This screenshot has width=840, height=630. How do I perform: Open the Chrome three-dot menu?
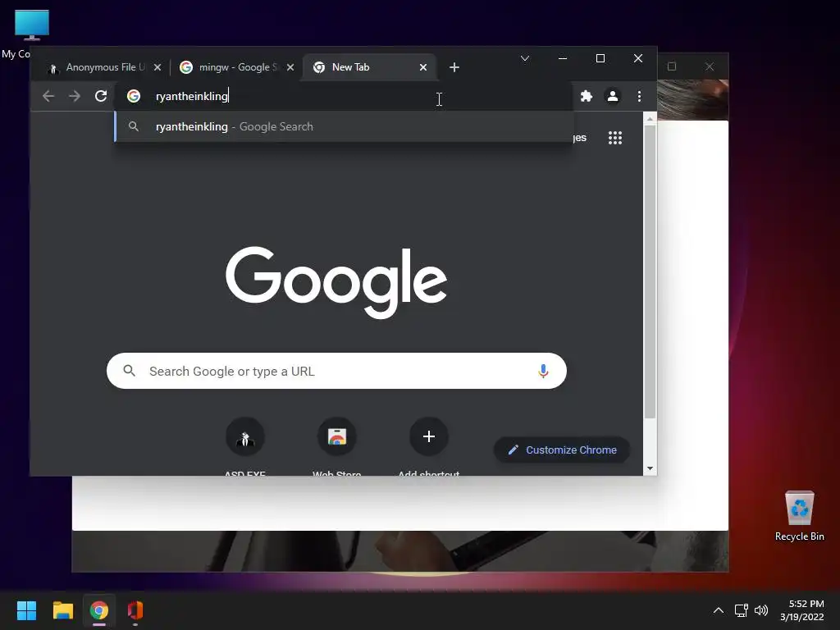tap(639, 96)
